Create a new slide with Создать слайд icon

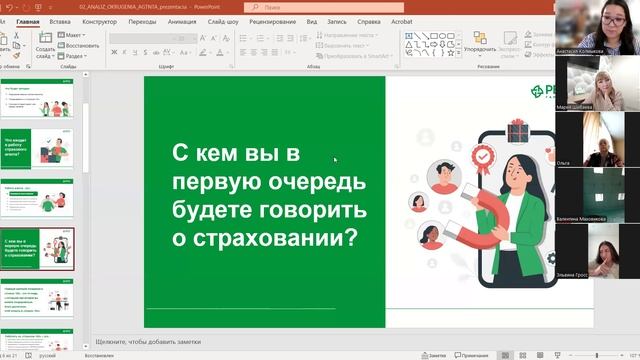coord(45,38)
